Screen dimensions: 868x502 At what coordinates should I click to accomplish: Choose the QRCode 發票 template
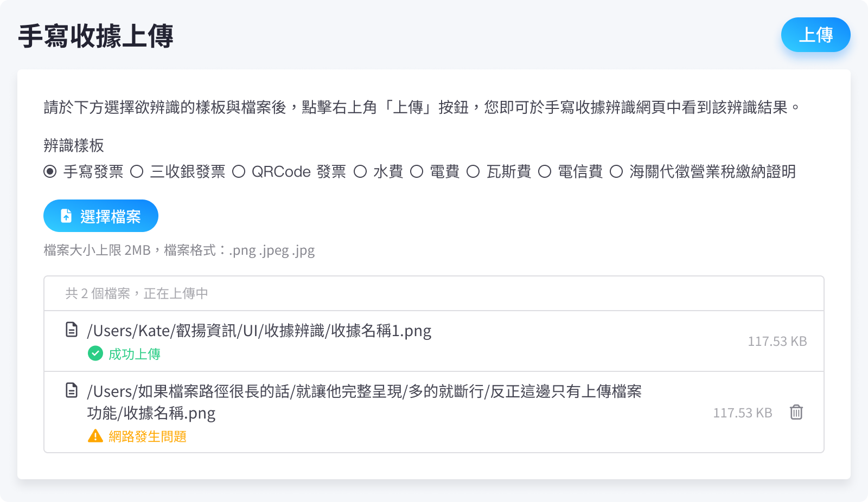239,172
